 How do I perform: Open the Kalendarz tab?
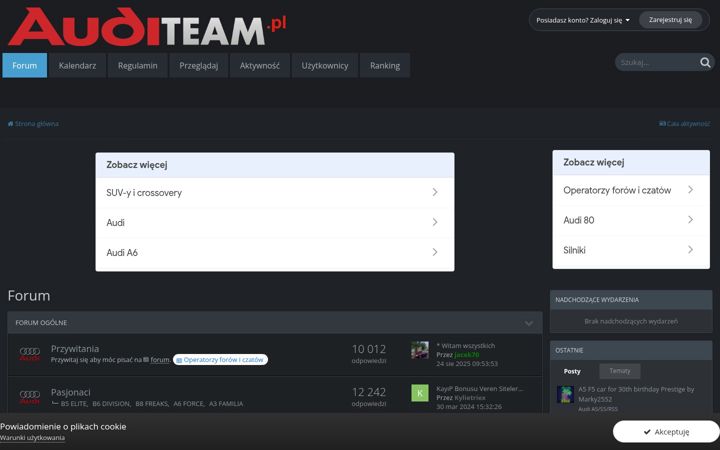(78, 65)
